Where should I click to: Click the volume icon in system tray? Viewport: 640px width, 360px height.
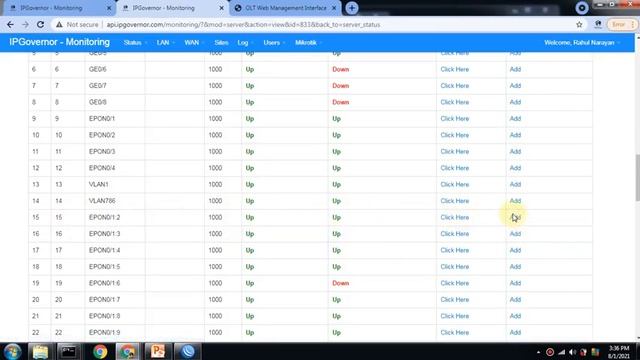(x=572, y=352)
